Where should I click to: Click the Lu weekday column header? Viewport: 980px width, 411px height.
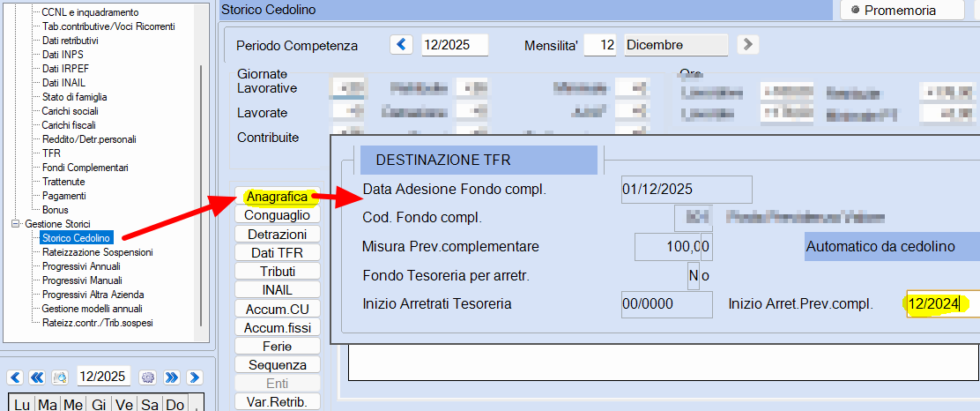tap(22, 405)
